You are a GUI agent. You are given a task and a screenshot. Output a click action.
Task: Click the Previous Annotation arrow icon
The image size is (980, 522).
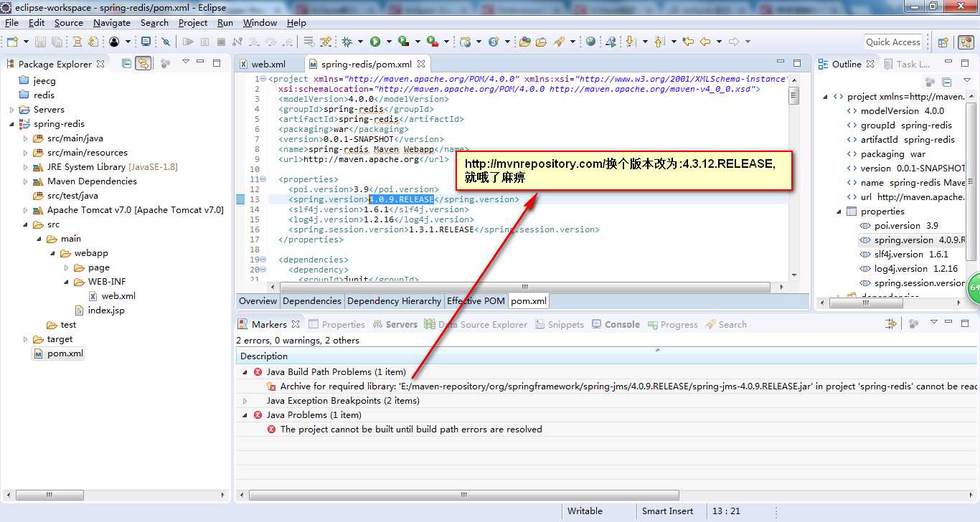[x=659, y=42]
